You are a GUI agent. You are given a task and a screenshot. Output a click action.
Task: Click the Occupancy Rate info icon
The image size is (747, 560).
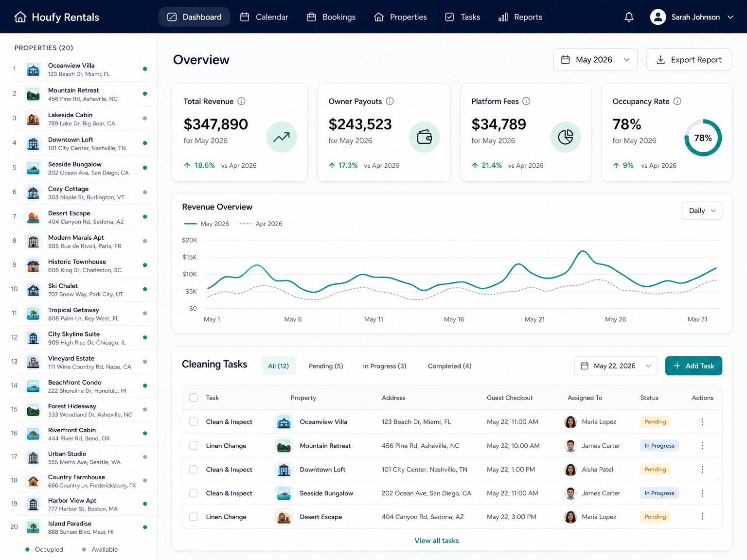pos(677,101)
